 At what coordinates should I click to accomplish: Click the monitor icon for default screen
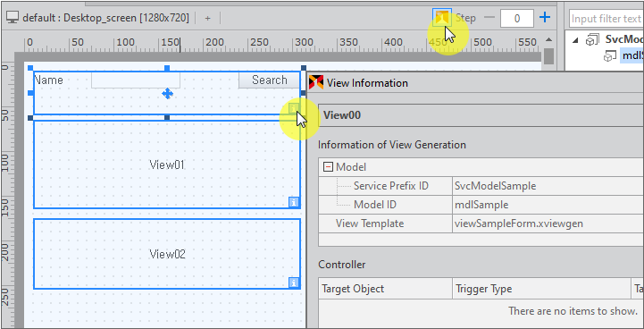(x=13, y=18)
